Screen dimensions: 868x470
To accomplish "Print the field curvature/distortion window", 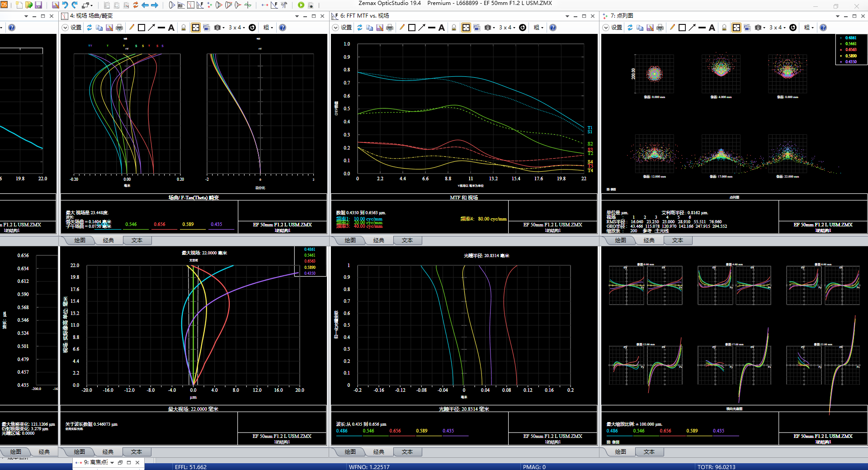I will pyautogui.click(x=119, y=28).
